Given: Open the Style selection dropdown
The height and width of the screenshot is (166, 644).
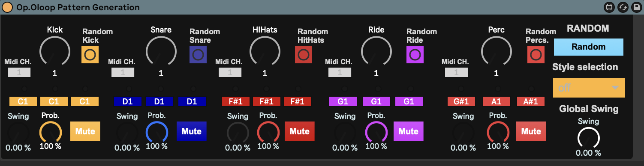Looking at the screenshot, I should click(589, 88).
